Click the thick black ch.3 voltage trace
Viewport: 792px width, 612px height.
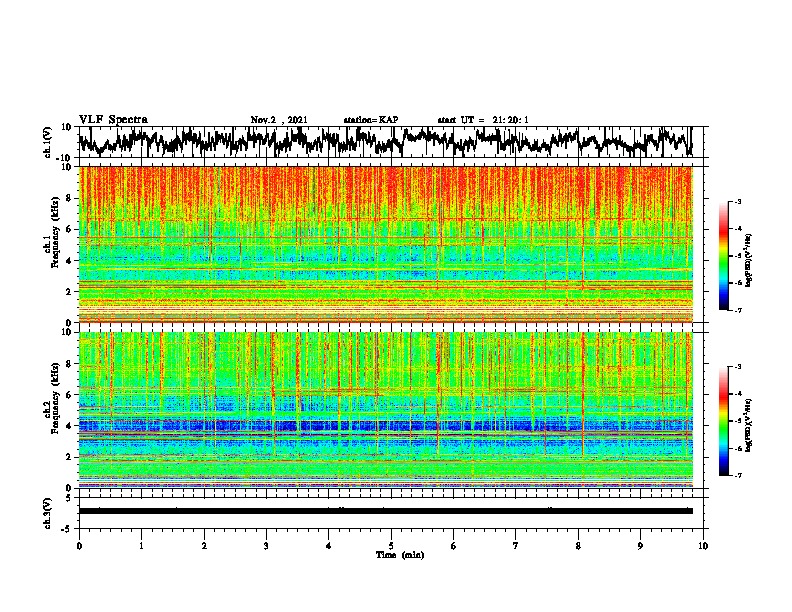tap(385, 511)
